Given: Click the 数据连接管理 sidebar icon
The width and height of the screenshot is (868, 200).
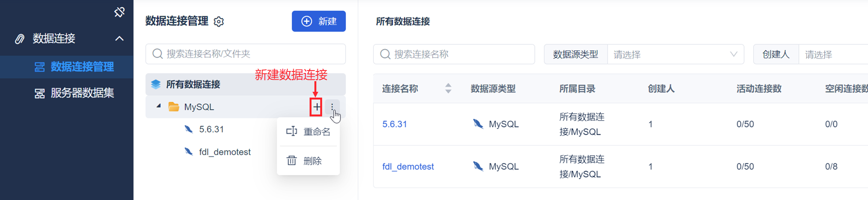Looking at the screenshot, I should click(40, 67).
